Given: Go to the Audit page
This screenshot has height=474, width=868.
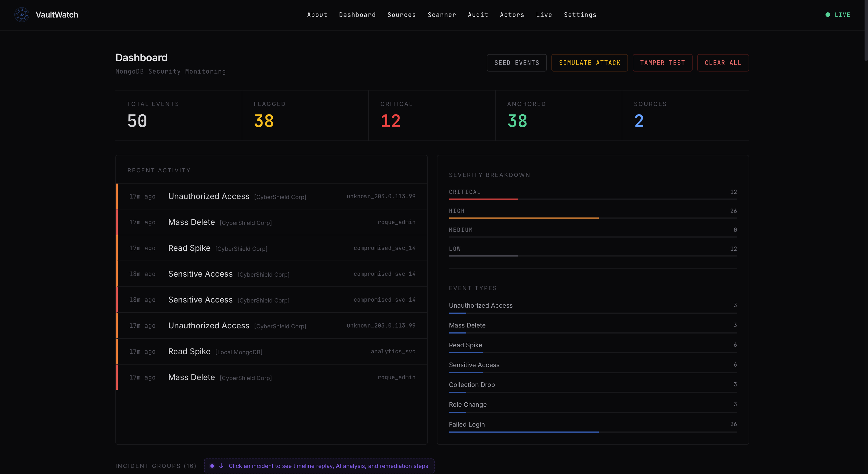Looking at the screenshot, I should coord(477,15).
